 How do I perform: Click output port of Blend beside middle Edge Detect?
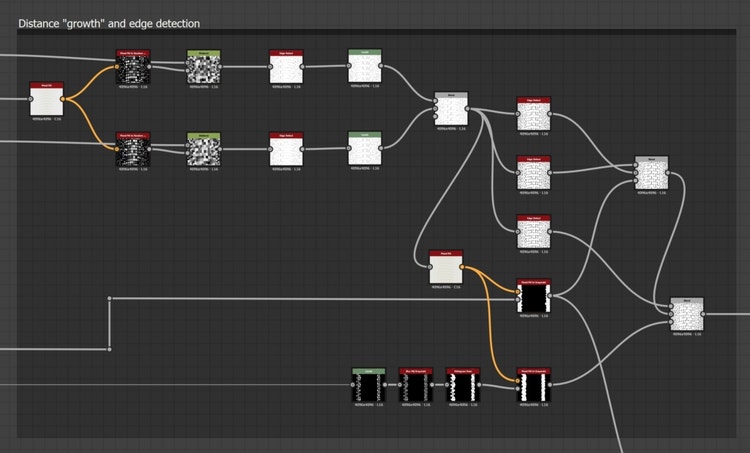[x=667, y=173]
